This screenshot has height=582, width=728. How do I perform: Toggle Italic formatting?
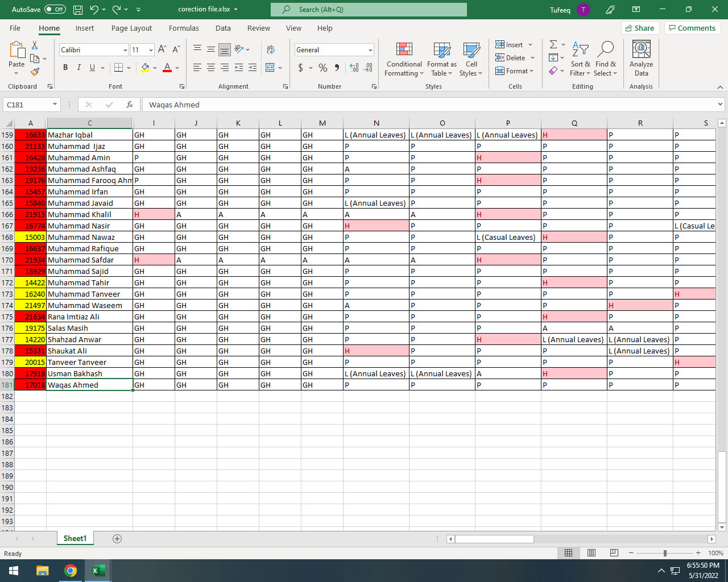click(x=79, y=68)
